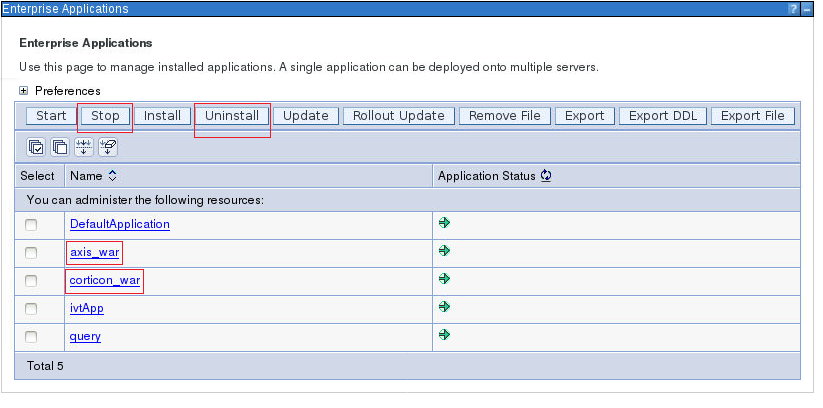Click the status arrow icon for corticon_war
The image size is (823, 408).
click(x=445, y=279)
